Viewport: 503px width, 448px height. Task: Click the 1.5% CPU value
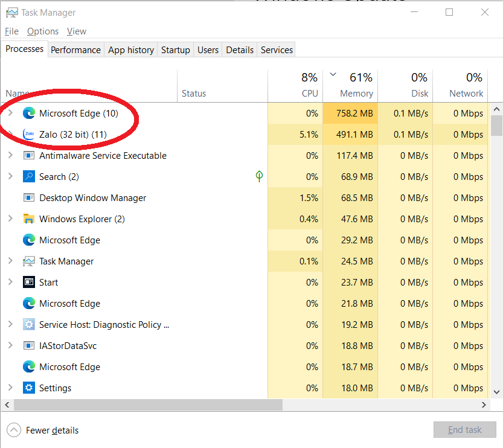tap(295, 198)
